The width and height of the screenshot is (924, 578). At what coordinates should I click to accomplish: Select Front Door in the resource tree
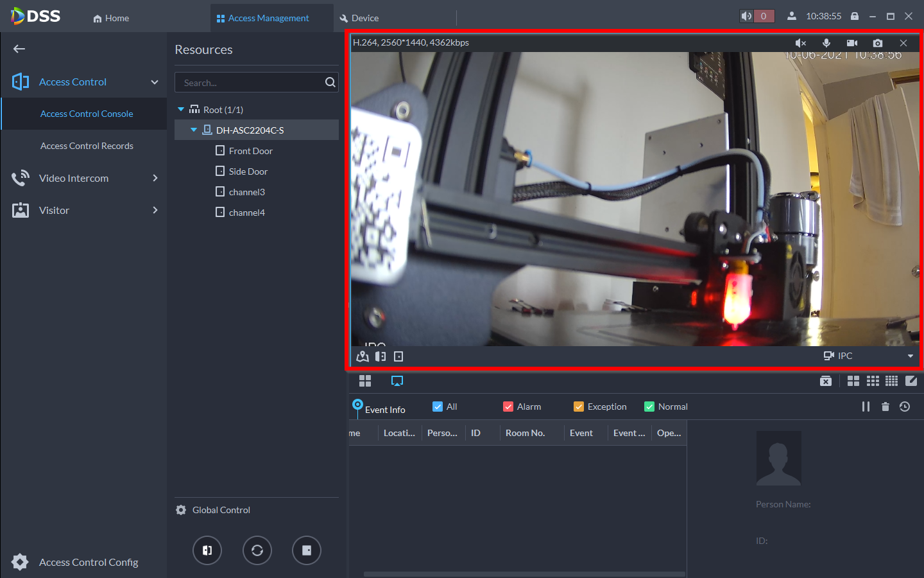point(250,151)
